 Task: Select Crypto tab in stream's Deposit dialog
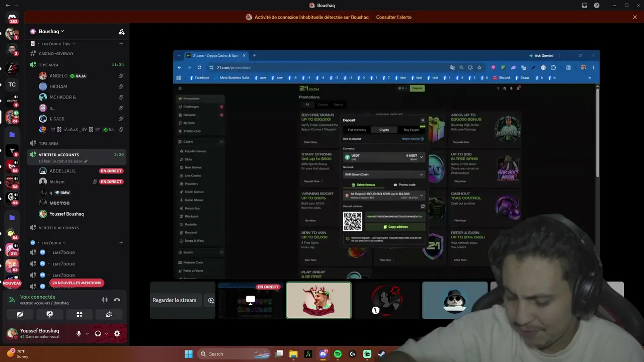tap(384, 130)
